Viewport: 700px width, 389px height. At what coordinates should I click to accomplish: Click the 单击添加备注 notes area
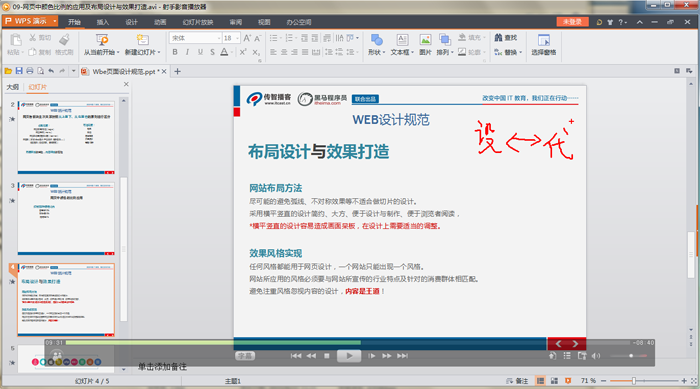[x=162, y=367]
